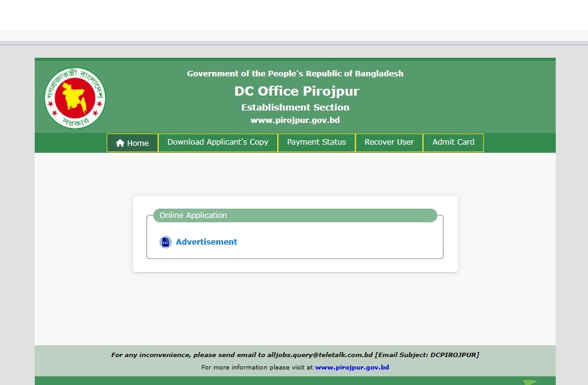
Task: Open the Advertisement link
Action: pyautogui.click(x=207, y=242)
